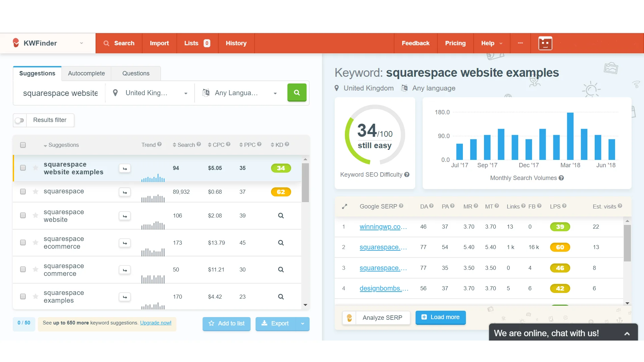Image resolution: width=644 pixels, height=362 pixels.
Task: Tick the select-all suggestions checkbox
Action: pos(23,145)
